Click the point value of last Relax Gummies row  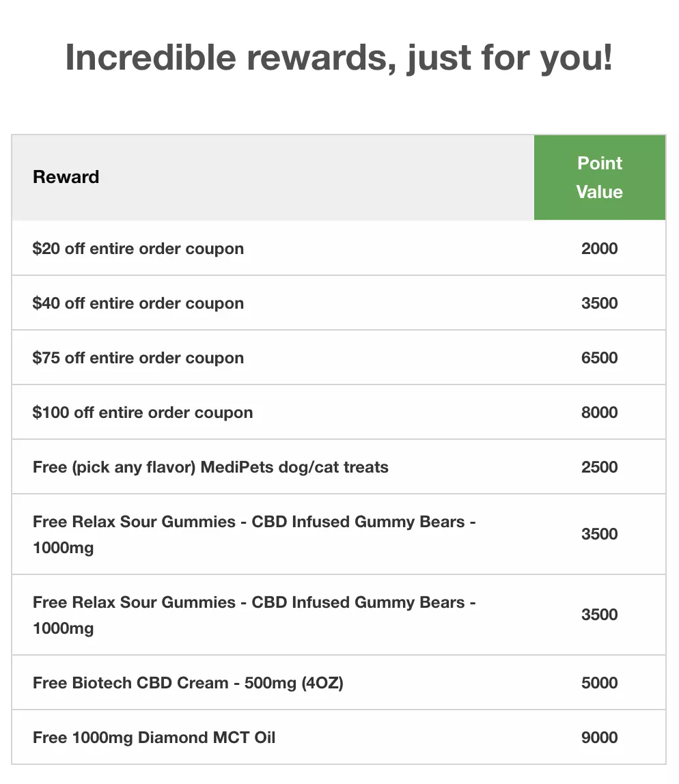600,615
